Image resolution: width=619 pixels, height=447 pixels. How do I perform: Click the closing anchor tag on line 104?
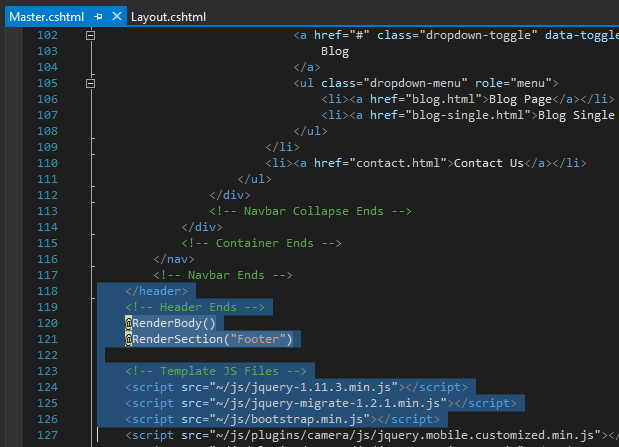307,67
